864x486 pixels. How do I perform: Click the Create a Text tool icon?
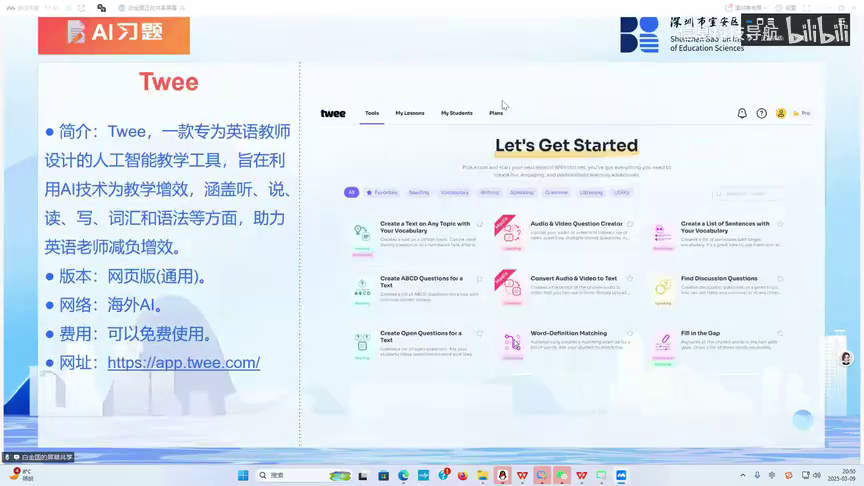click(362, 234)
